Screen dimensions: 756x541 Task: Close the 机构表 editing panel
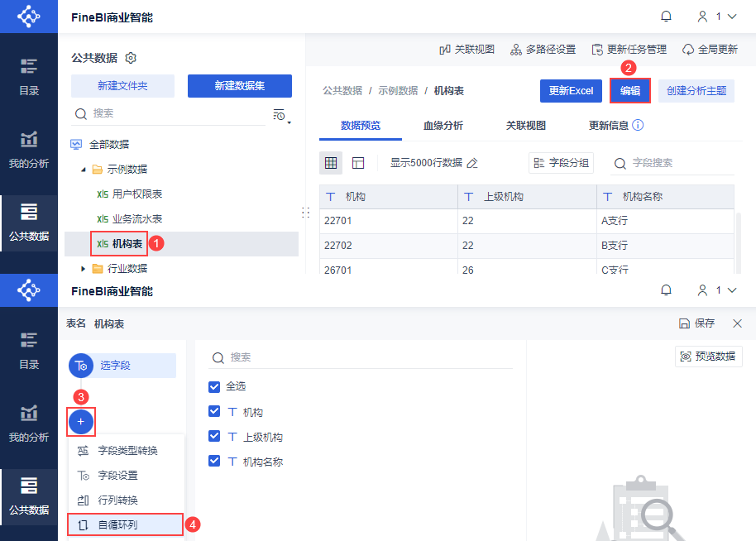737,323
